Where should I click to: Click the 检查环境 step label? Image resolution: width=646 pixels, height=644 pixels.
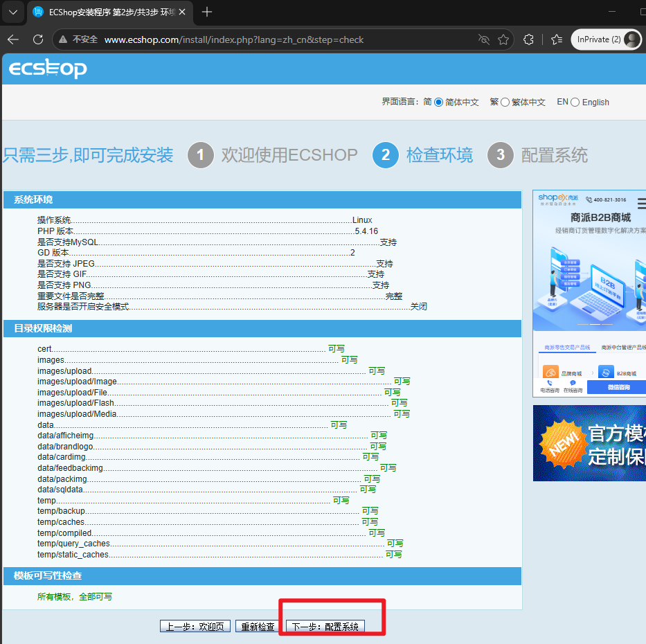coord(440,155)
